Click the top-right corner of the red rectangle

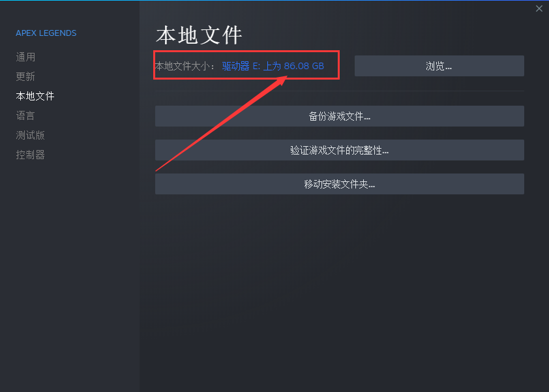[338, 52]
